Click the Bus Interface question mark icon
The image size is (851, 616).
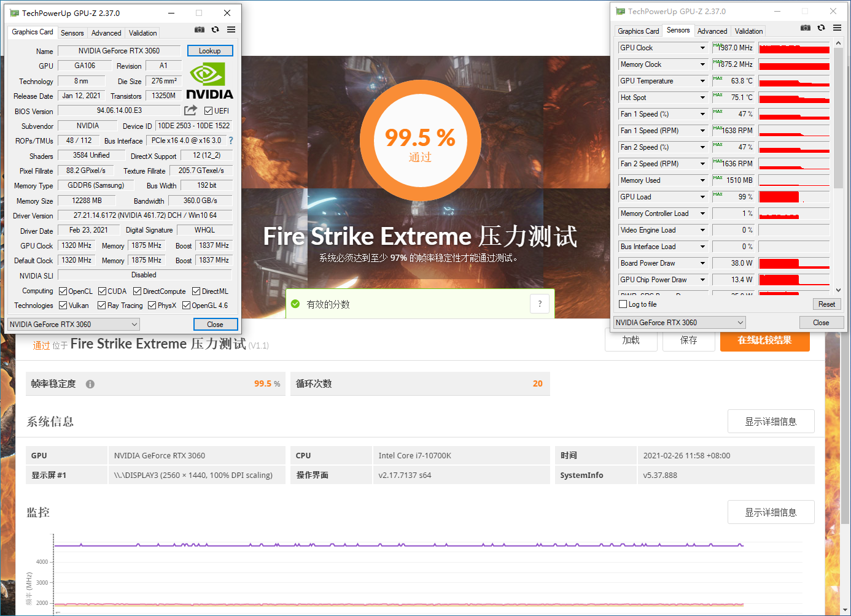pos(231,141)
